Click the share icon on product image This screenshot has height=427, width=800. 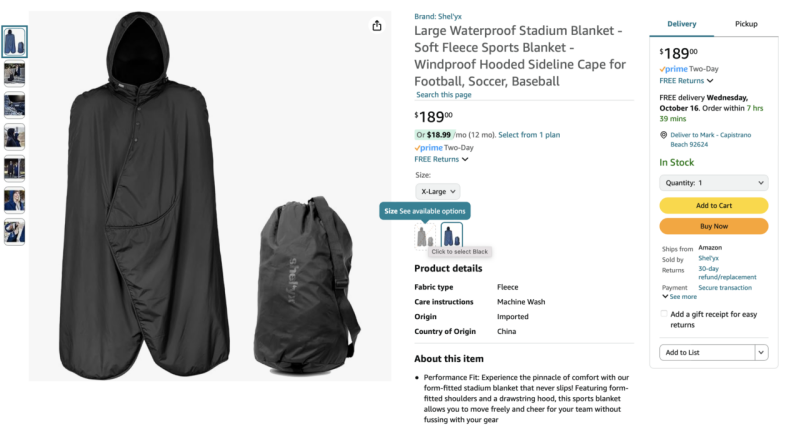377,26
